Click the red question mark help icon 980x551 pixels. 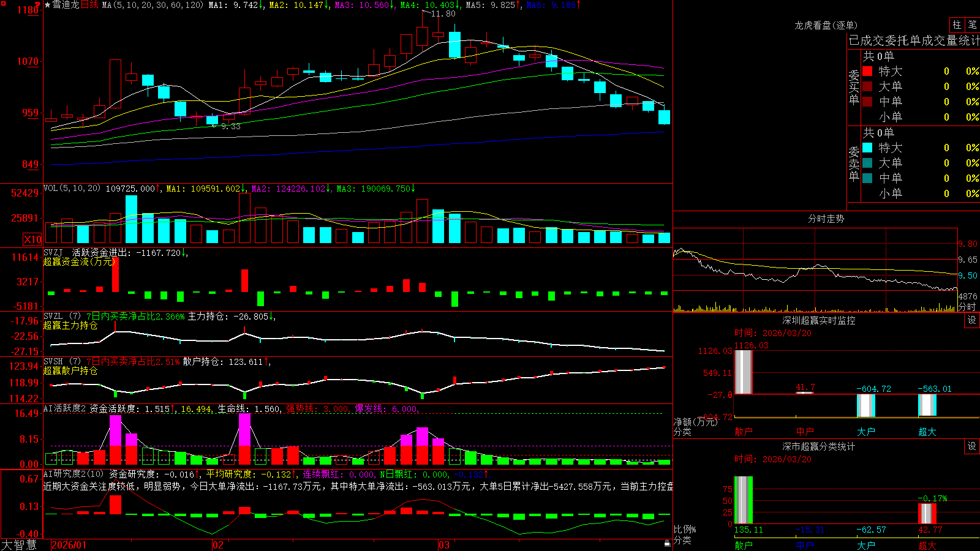click(38, 5)
